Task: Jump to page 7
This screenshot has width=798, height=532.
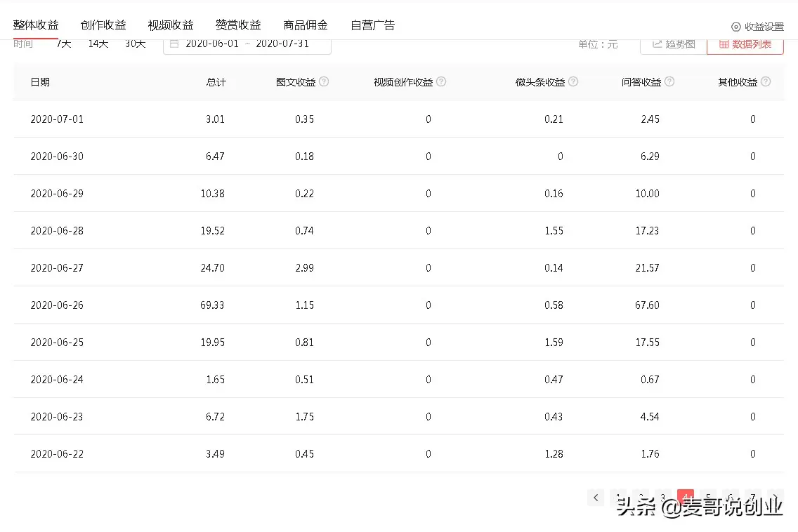Action: point(753,498)
